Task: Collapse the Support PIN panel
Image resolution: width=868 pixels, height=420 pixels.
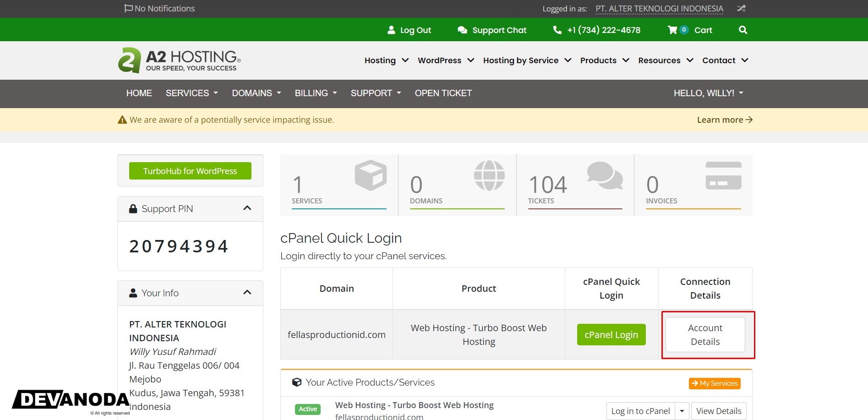Action: coord(247,208)
